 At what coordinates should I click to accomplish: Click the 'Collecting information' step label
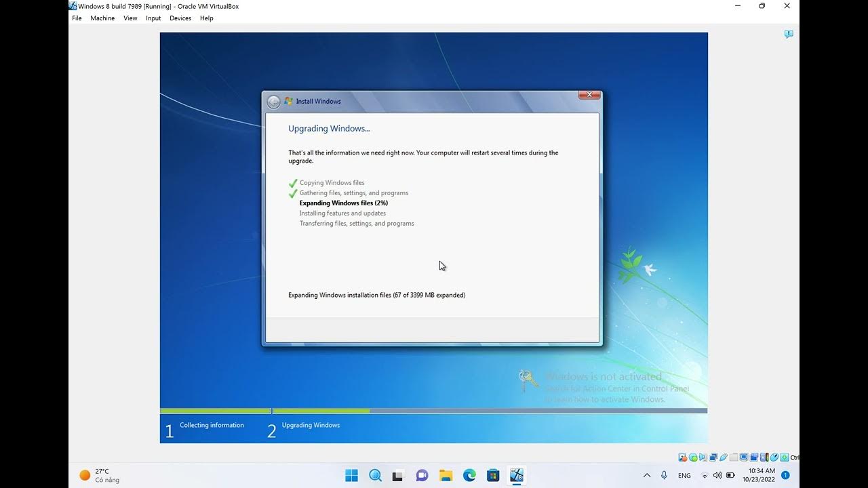[212, 426]
